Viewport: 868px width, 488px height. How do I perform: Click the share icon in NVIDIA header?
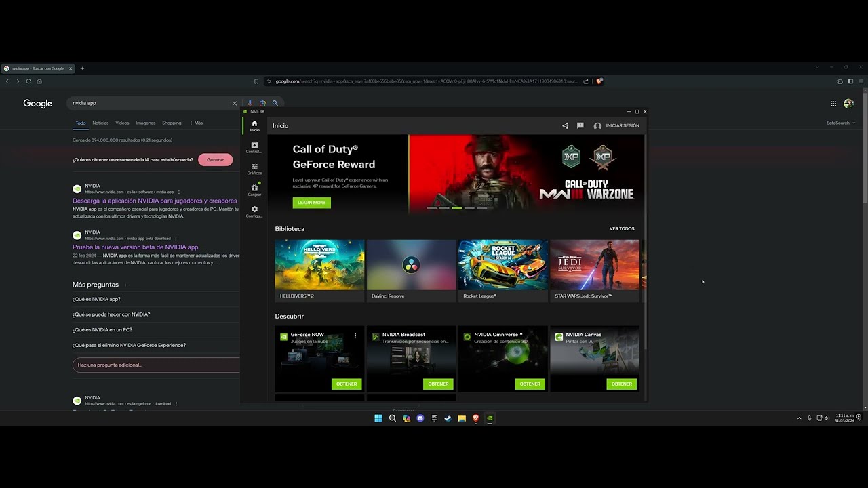point(565,125)
